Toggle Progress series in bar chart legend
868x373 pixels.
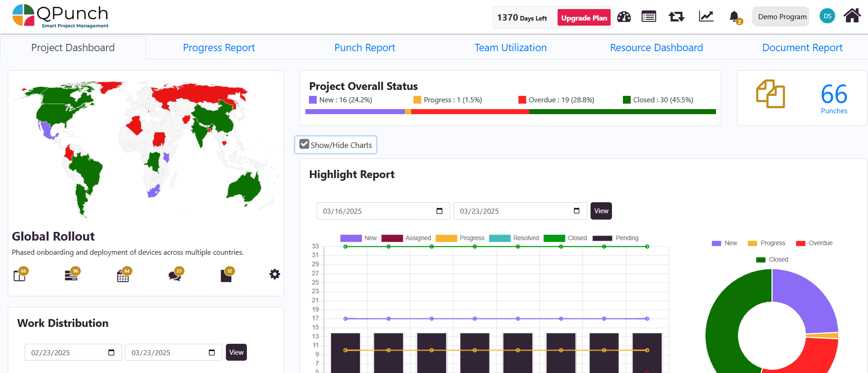coord(460,238)
